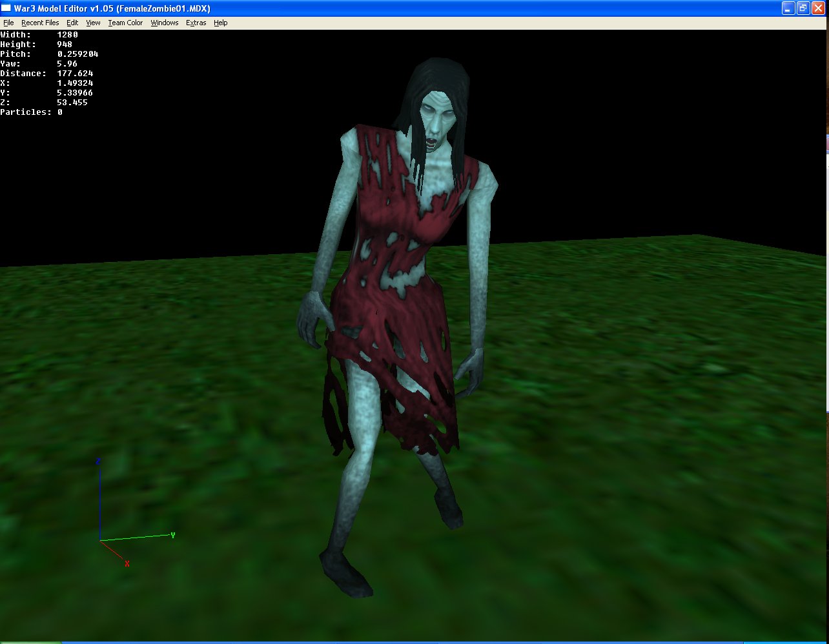Open the File menu
The width and height of the screenshot is (829, 644).
pyautogui.click(x=8, y=23)
